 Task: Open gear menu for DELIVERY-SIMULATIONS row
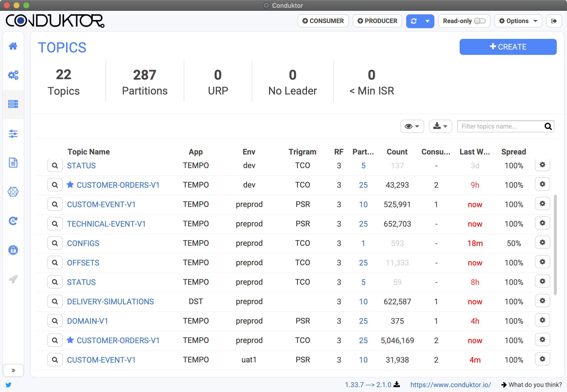(x=542, y=301)
